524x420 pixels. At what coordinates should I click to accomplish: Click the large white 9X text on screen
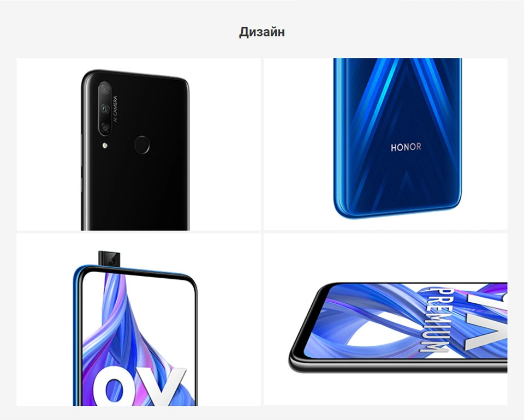[x=139, y=386]
